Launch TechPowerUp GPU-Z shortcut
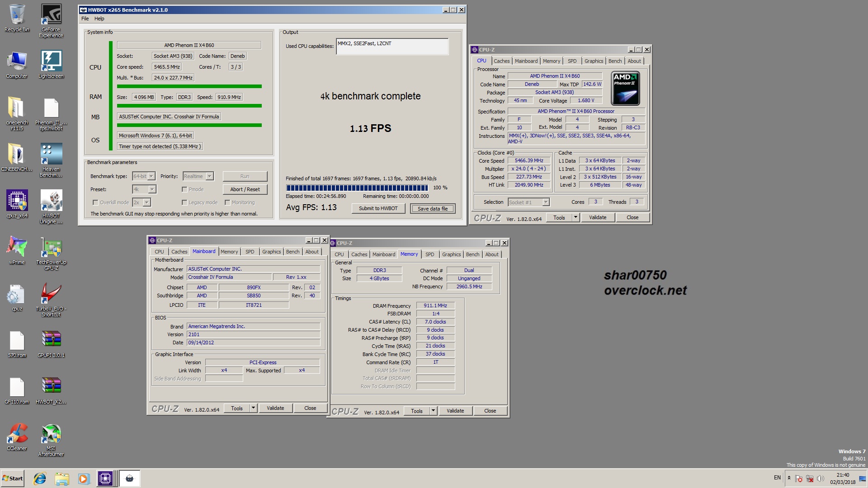The width and height of the screenshot is (868, 488). (51, 253)
